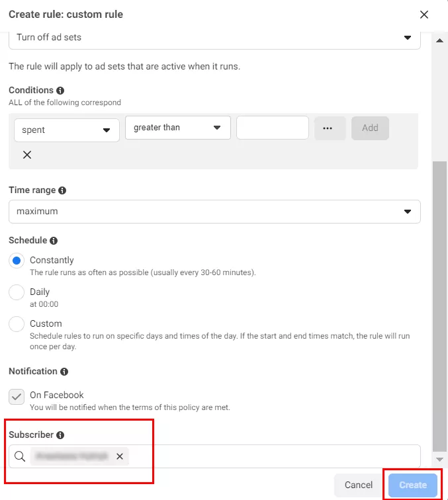Viewport: 448px width, 500px height.
Task: Open the spent metric dropdown
Action: click(x=67, y=130)
